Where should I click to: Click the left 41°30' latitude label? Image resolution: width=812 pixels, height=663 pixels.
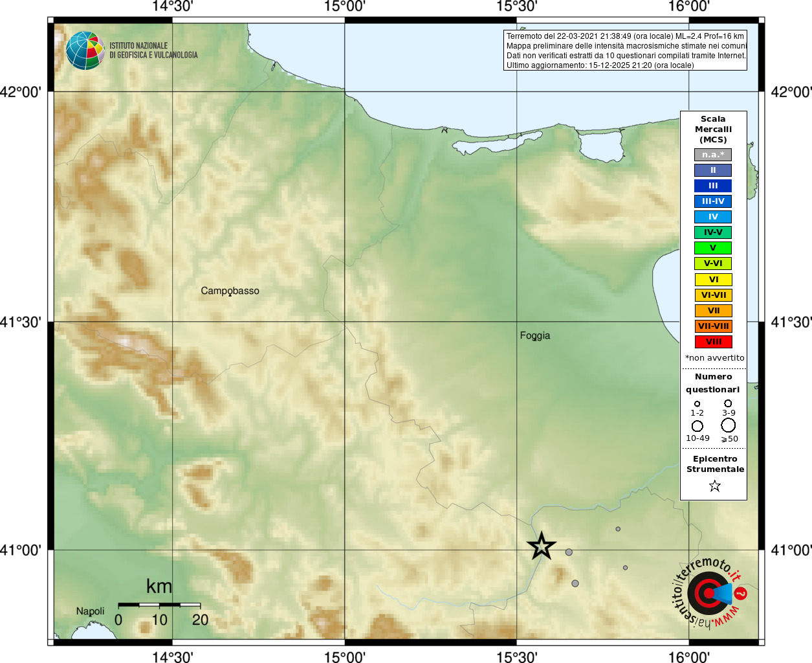[21, 322]
